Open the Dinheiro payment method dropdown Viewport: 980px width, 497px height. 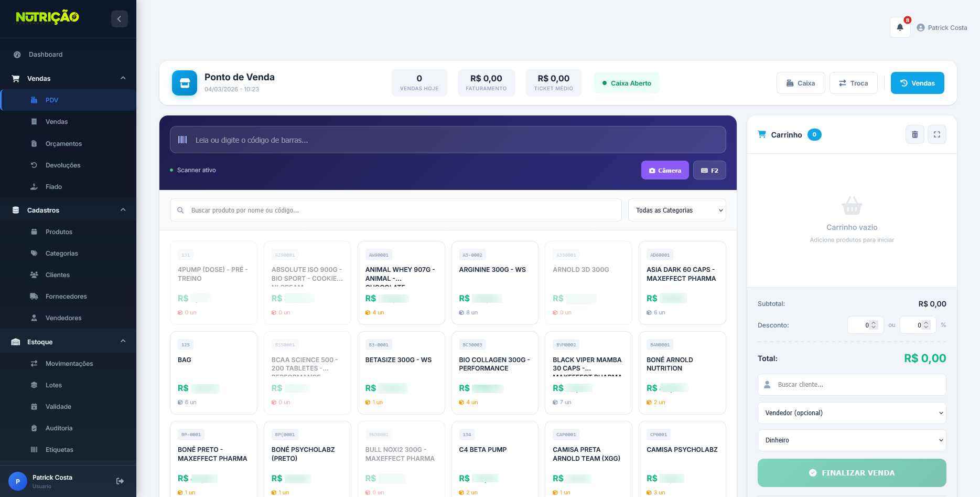point(852,440)
